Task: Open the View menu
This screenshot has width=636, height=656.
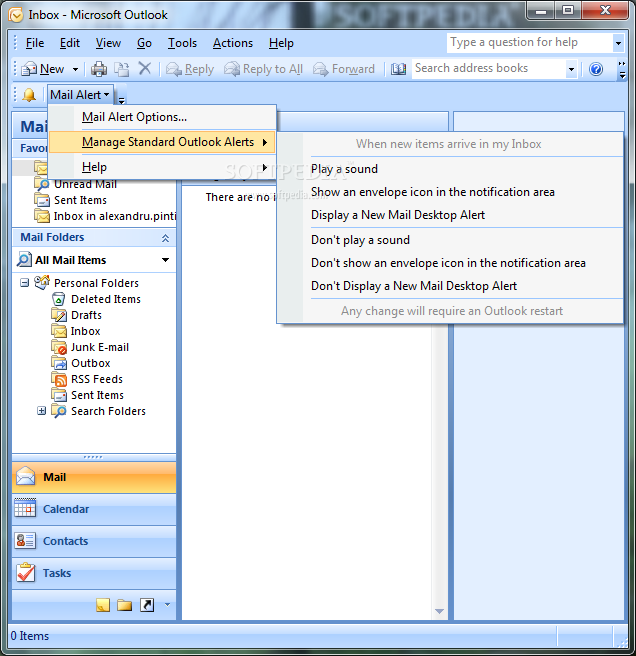Action: point(108,43)
